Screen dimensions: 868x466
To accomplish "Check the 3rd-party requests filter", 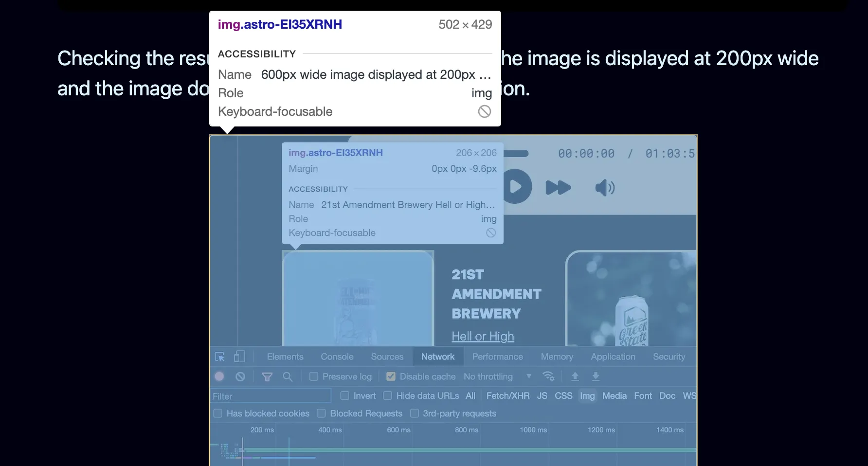I will [x=415, y=413].
